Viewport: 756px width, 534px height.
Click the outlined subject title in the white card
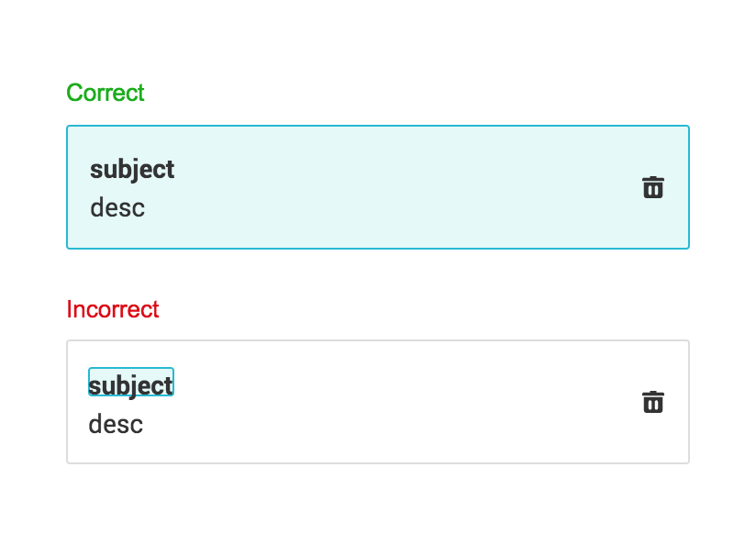[131, 384]
